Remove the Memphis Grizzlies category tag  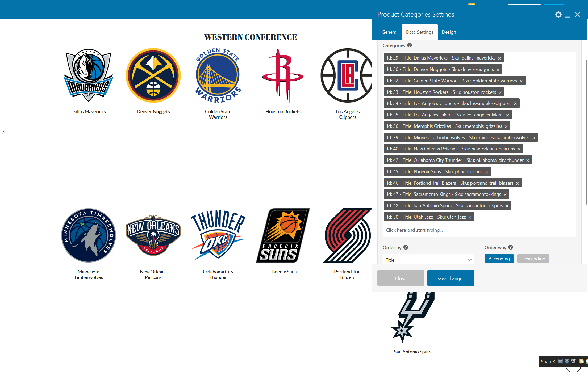[x=506, y=126]
